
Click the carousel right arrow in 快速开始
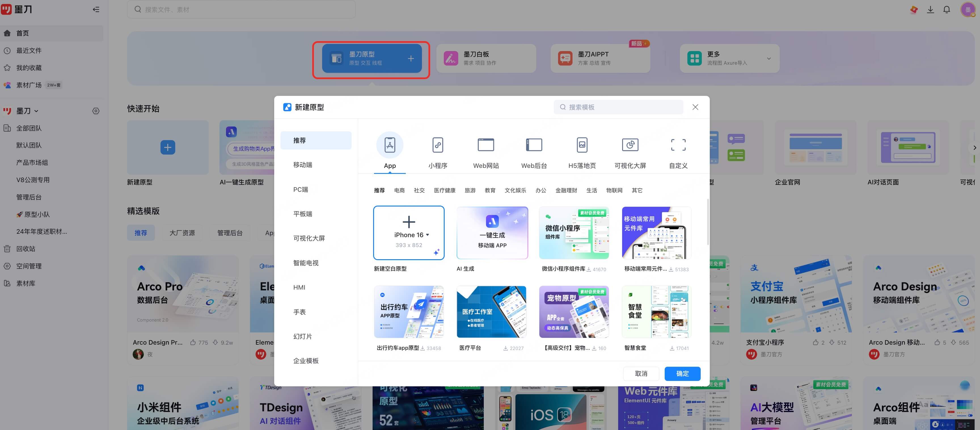point(974,148)
